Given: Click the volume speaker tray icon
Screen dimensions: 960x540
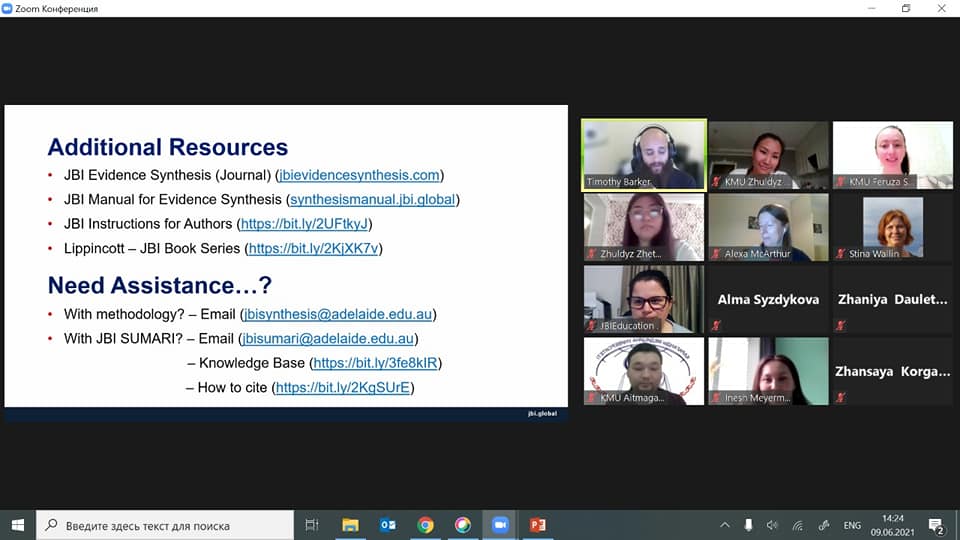Looking at the screenshot, I should tap(772, 525).
